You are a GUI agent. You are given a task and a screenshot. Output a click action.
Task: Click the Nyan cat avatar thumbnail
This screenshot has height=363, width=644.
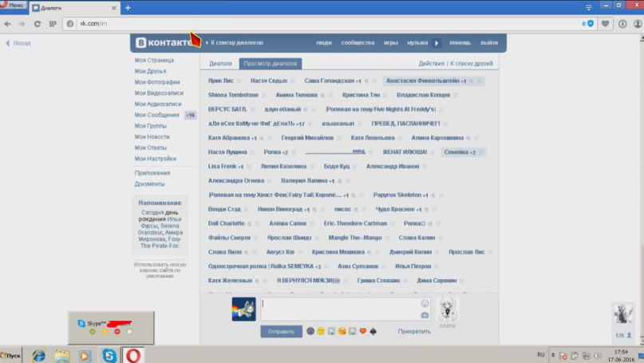243,310
